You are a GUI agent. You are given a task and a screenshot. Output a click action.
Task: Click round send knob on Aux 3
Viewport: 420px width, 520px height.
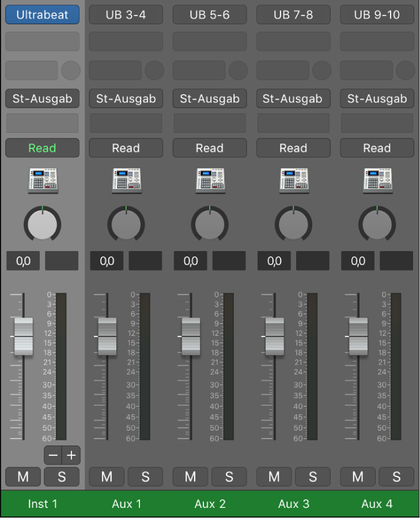point(322,70)
